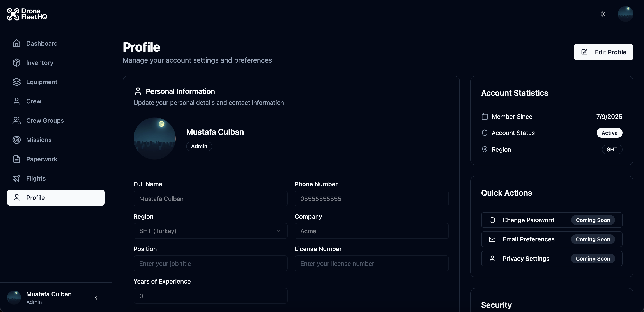Click the Missions target icon
Viewport: 644px width, 312px height.
(16, 140)
